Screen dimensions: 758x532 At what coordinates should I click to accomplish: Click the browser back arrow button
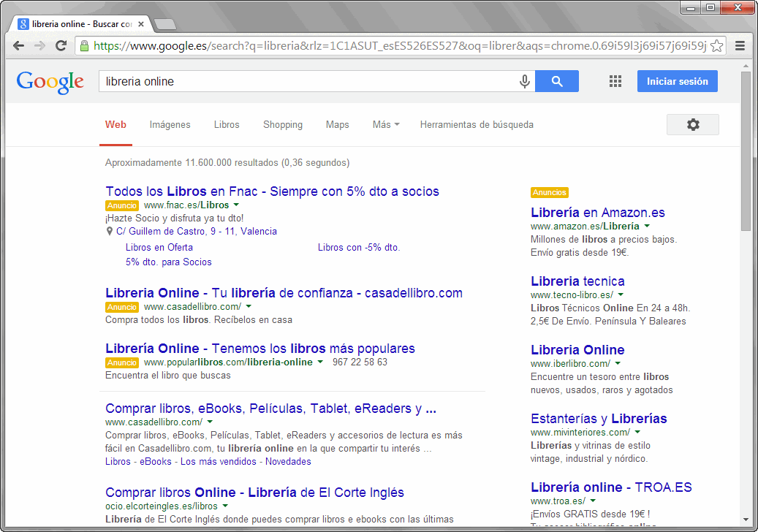[19, 46]
